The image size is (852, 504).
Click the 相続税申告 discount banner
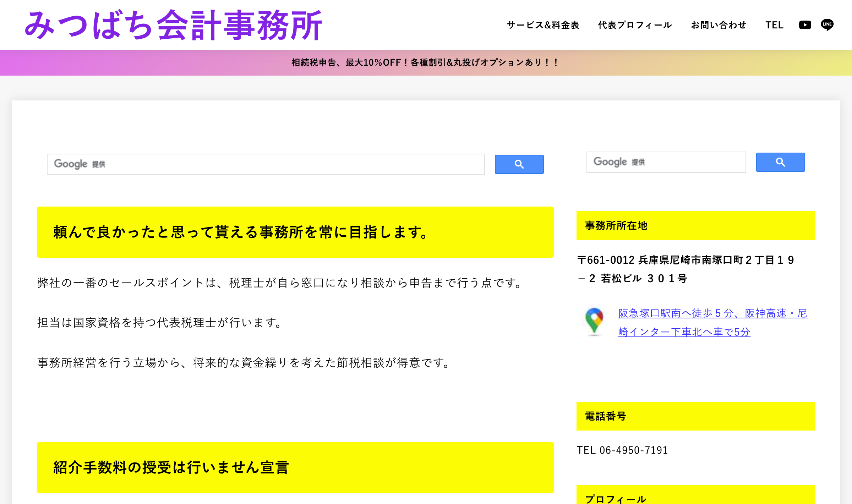(x=425, y=63)
